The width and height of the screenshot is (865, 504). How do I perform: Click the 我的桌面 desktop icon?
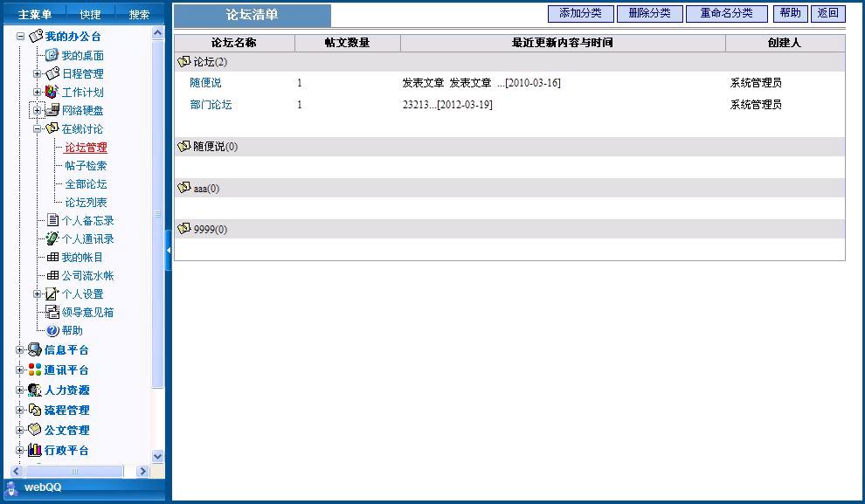(x=52, y=55)
